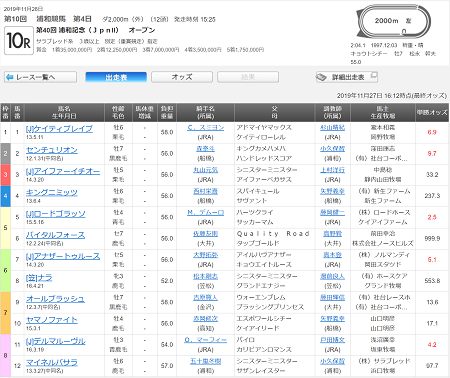Click the red frame number 3 cell
450x378 pixels.
[x=5, y=175]
